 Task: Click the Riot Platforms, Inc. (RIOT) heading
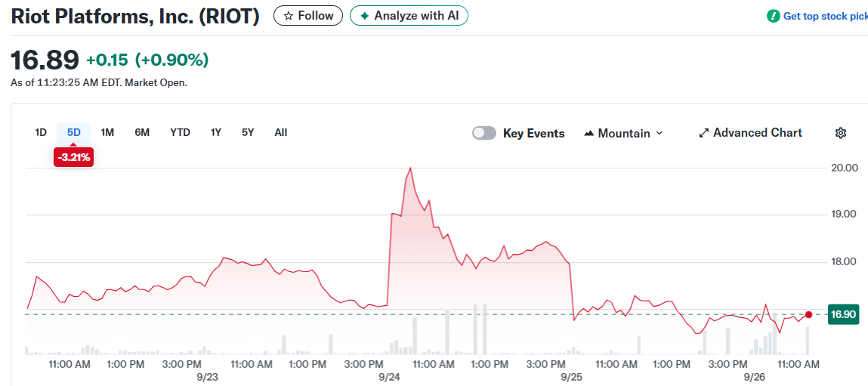click(136, 17)
